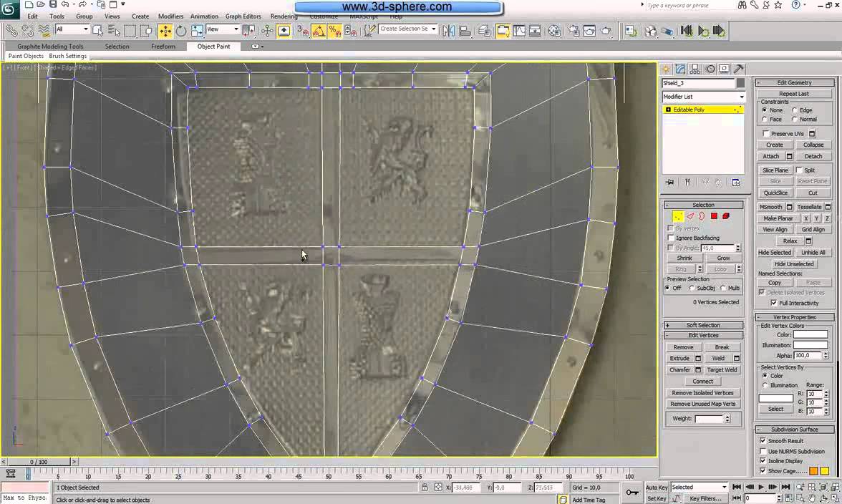This screenshot has width=842, height=504.
Task: Select the Edge constraint radio button
Action: point(794,110)
